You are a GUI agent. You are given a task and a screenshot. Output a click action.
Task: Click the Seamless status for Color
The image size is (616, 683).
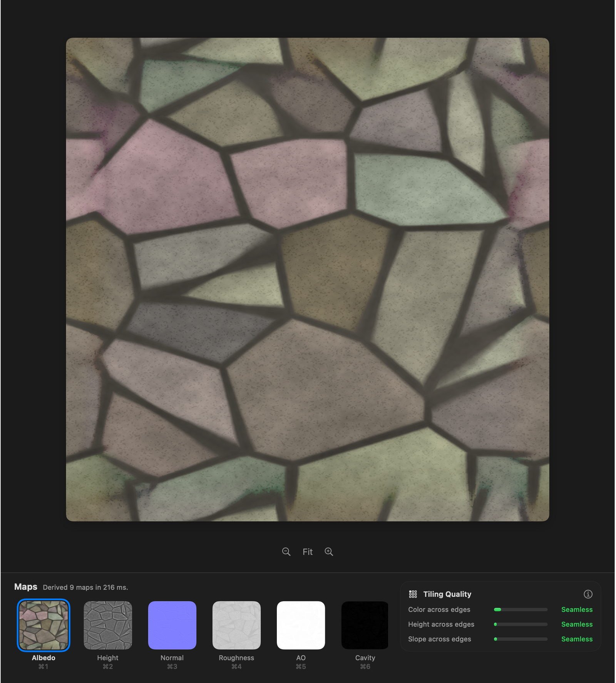[577, 609]
